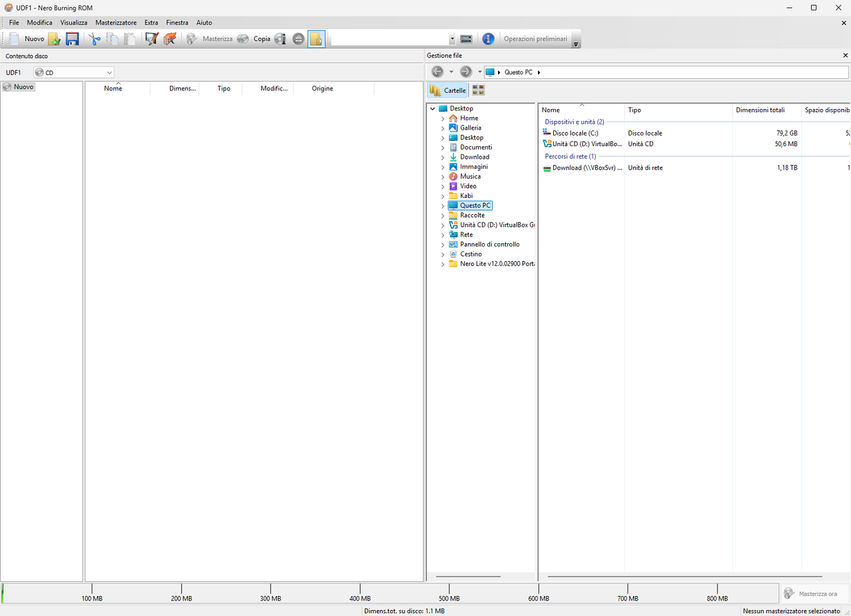This screenshot has width=851, height=616.
Task: Select Musica in the folder tree
Action: 470,177
